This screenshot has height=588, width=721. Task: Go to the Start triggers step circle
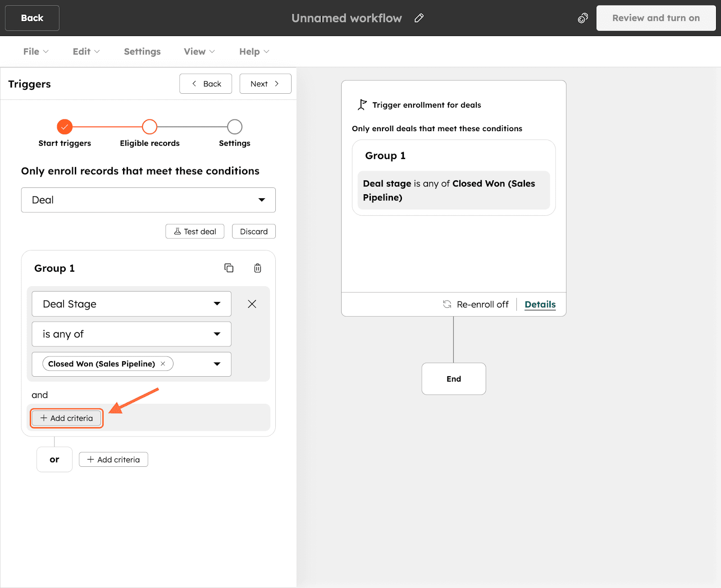point(65,127)
